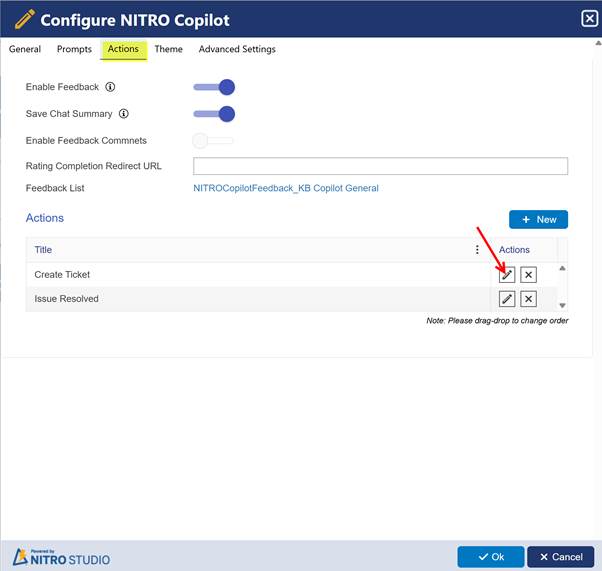Delete the Create Ticket action

pyautogui.click(x=529, y=275)
